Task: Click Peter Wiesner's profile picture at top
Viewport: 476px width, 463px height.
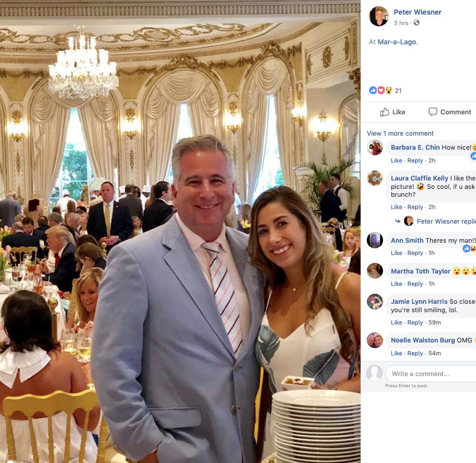Action: [379, 16]
